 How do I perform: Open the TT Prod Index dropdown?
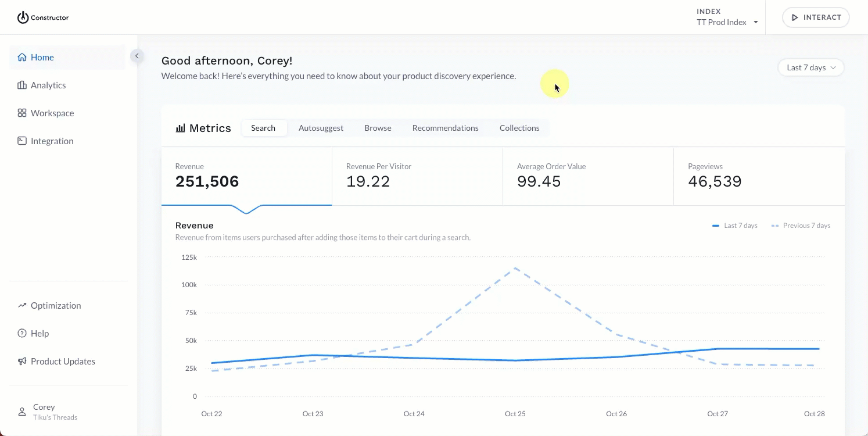727,22
